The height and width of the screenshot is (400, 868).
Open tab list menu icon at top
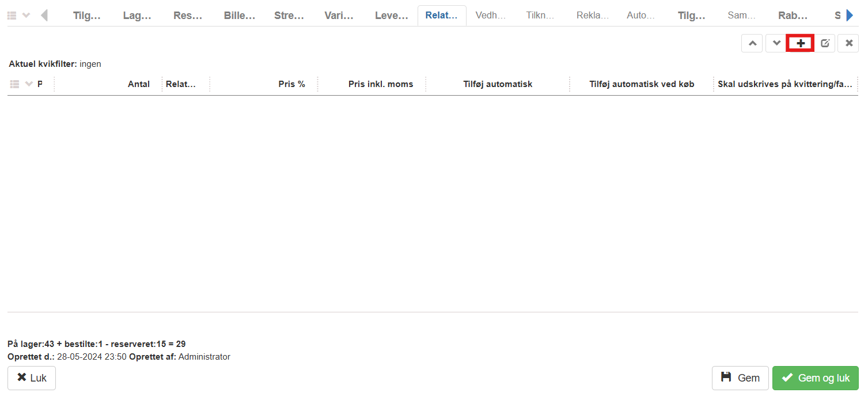(12, 16)
